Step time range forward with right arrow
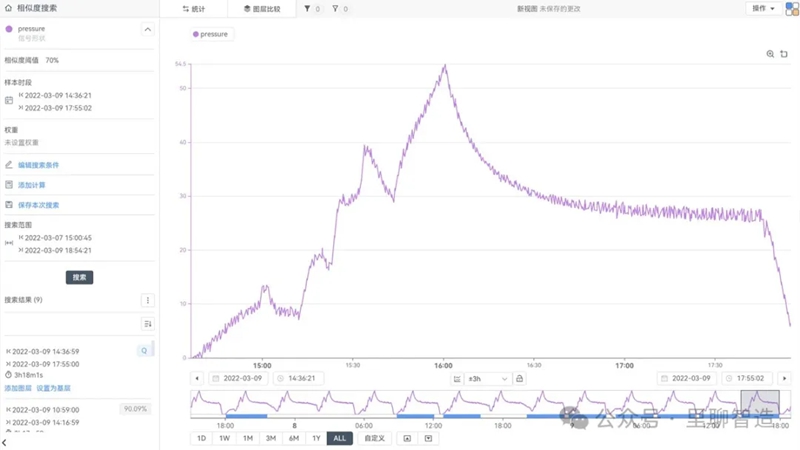 784,379
